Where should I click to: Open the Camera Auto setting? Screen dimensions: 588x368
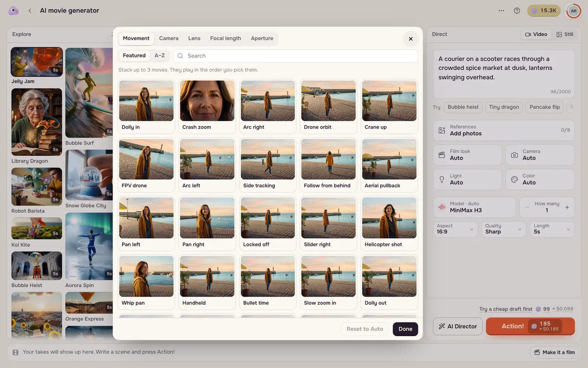[x=540, y=155]
